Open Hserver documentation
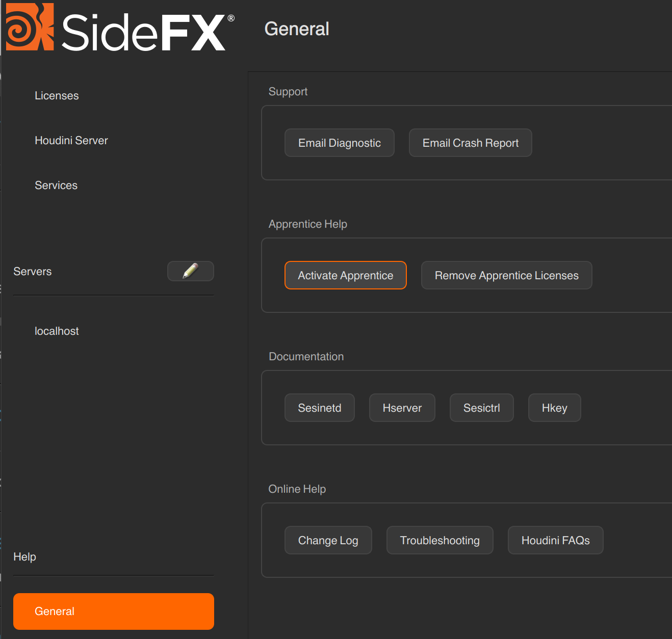 pyautogui.click(x=402, y=408)
